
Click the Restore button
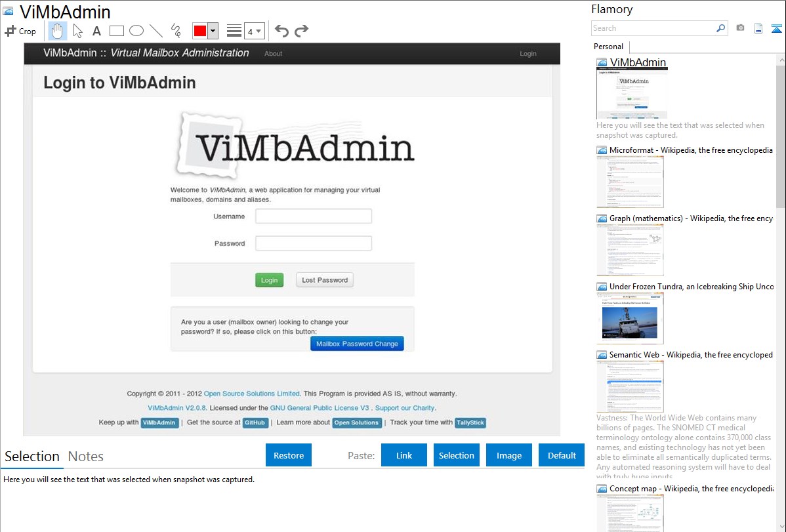tap(289, 455)
